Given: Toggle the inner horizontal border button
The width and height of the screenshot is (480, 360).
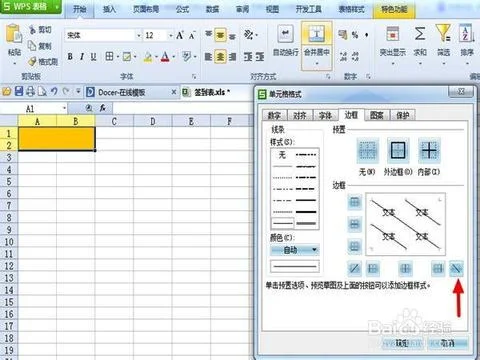Looking at the screenshot, I should click(354, 224).
